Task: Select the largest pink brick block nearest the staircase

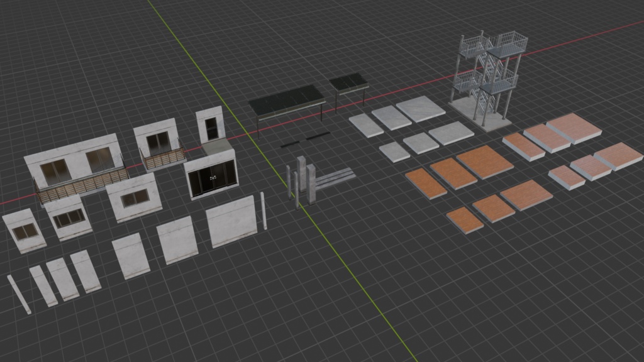Action: [574, 128]
